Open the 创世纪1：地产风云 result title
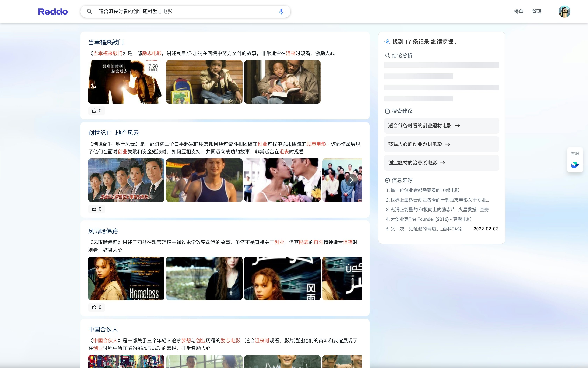 [113, 133]
